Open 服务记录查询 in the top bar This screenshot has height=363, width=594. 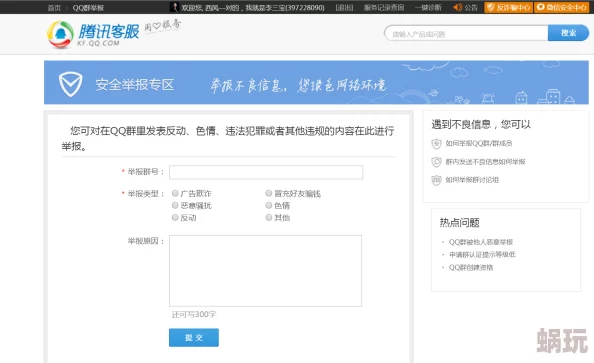[384, 8]
